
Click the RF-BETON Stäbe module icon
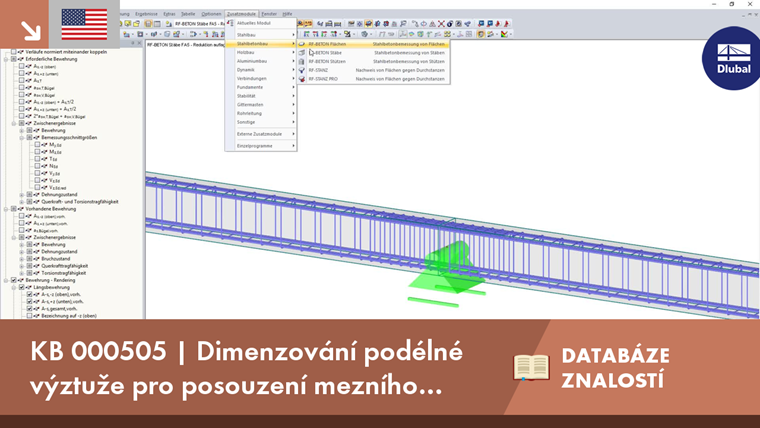click(x=302, y=52)
